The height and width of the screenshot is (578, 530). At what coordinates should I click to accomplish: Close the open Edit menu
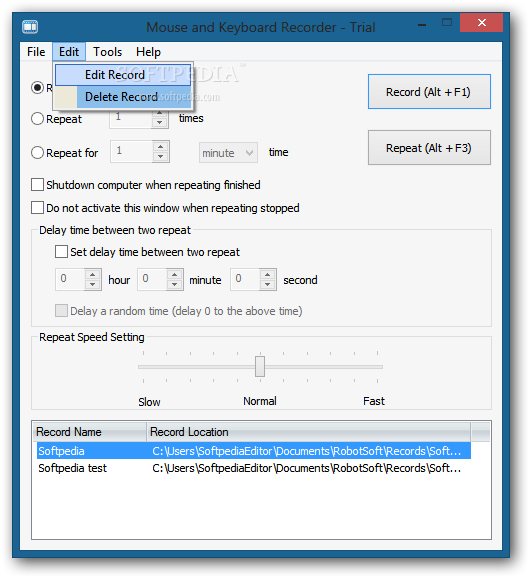click(69, 52)
